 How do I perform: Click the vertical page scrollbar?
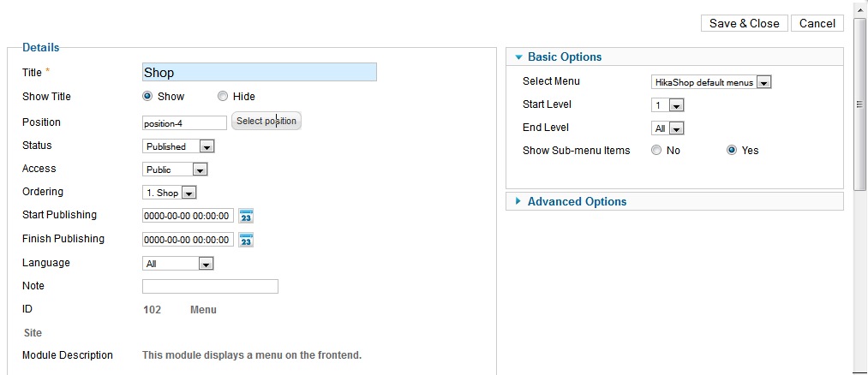tap(860, 103)
